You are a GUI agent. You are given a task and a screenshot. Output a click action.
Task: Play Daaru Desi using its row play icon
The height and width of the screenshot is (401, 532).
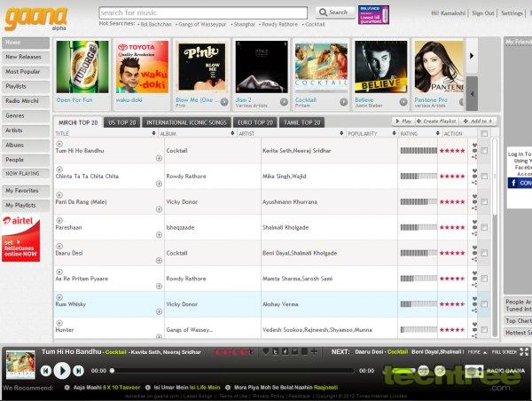tap(59, 246)
